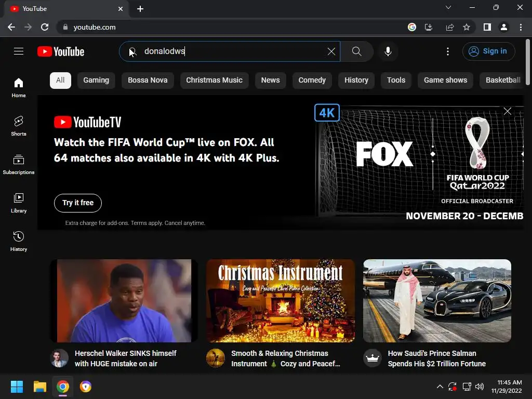The width and height of the screenshot is (532, 399).
Task: Click the FOX World Cup banner image
Action: point(419,162)
